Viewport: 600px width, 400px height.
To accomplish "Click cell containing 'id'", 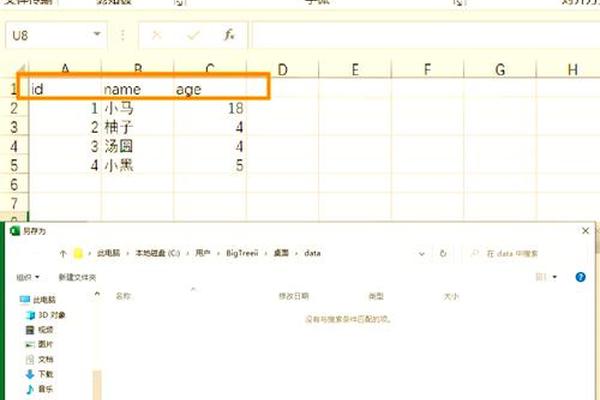I will coord(65,89).
